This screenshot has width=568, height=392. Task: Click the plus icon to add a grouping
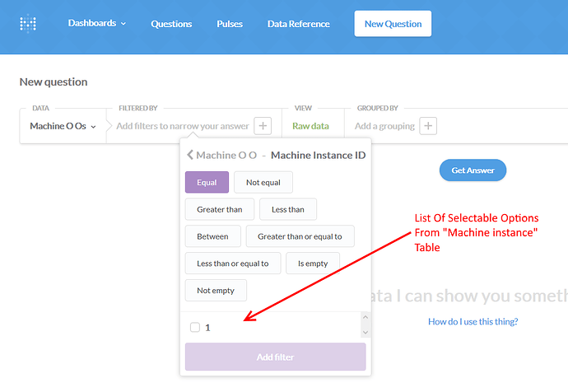pyautogui.click(x=428, y=126)
